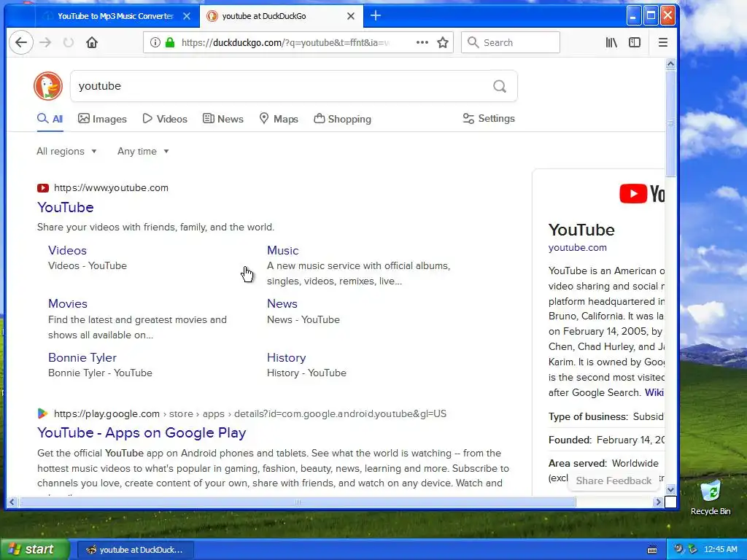Close the youtube at DuckDuckGo tab
The width and height of the screenshot is (747, 560).
(x=351, y=16)
